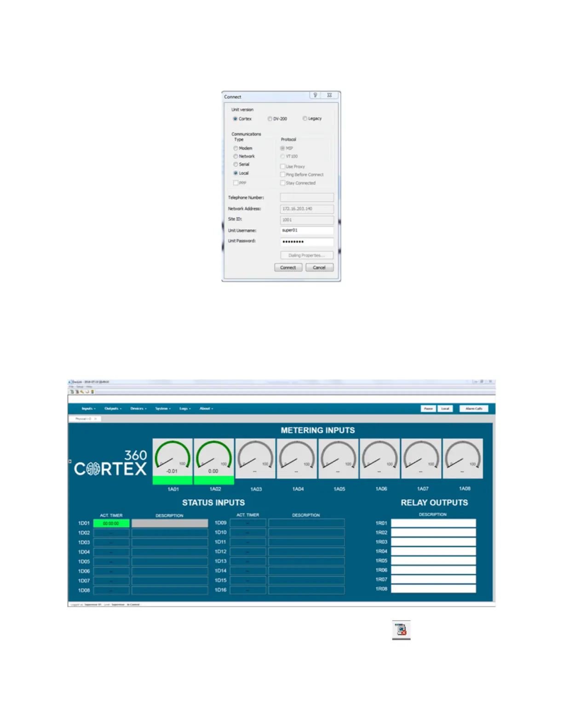563x728 pixels.
Task: Click the green 1D01 act. timer cell
Action: coord(111,523)
